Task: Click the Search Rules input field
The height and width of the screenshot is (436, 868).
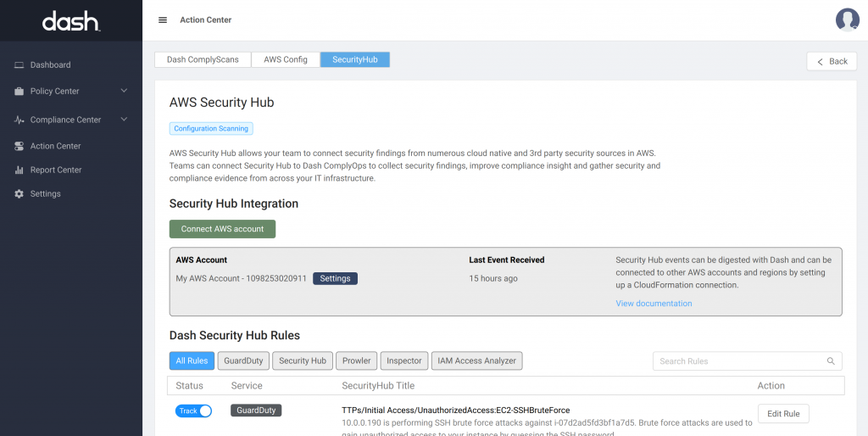Action: (748, 361)
